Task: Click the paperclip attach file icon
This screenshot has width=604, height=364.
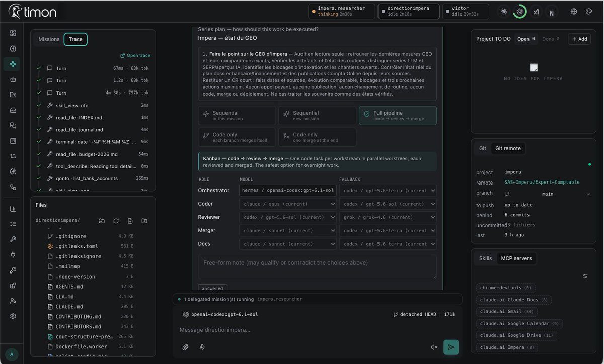Action: click(x=186, y=347)
